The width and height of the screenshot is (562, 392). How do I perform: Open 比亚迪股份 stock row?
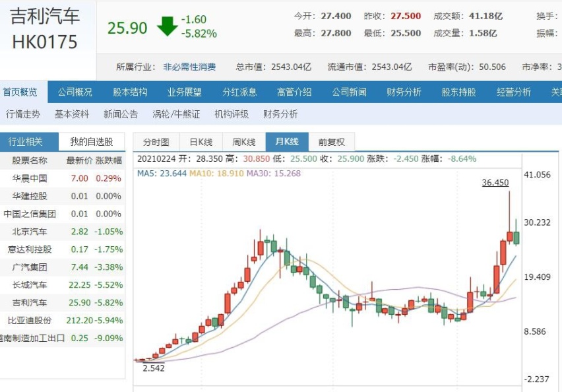coord(63,320)
